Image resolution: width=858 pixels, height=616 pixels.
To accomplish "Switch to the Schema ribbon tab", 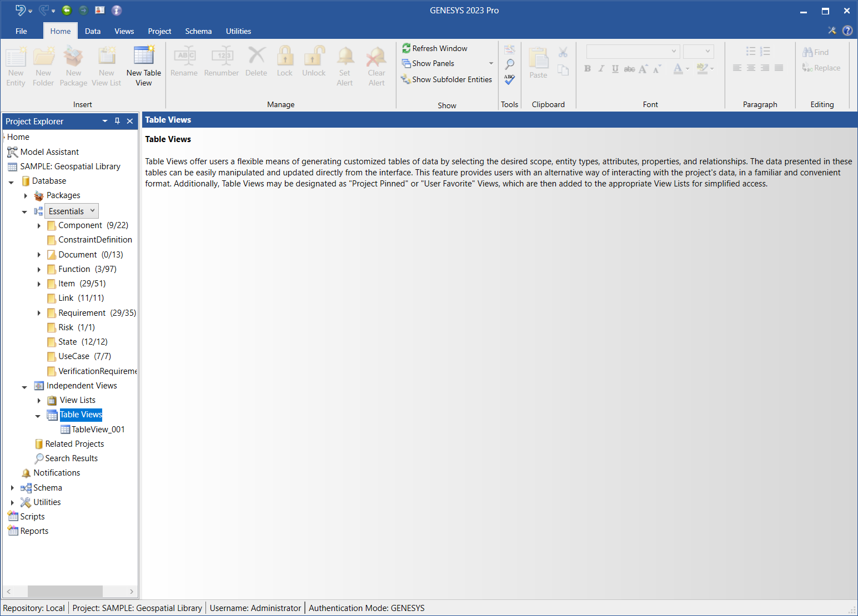I will pos(198,31).
